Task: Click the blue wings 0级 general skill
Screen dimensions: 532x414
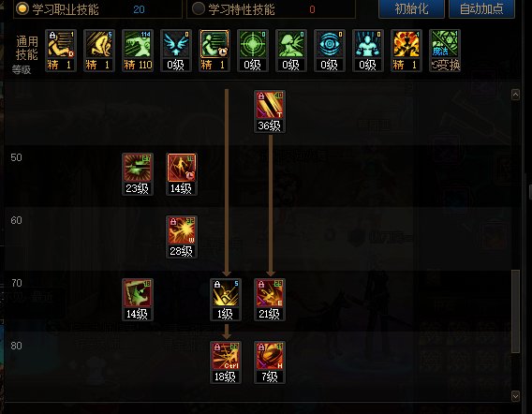Action: pyautogui.click(x=176, y=51)
